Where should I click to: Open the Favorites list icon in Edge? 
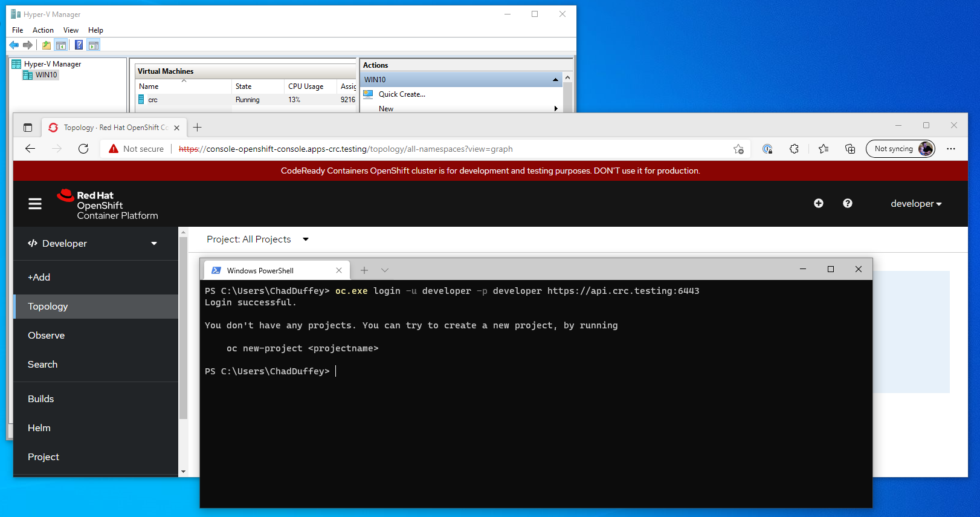click(823, 149)
